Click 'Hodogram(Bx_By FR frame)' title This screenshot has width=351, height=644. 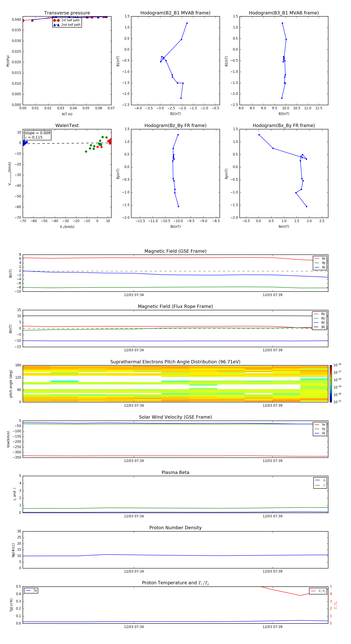click(284, 125)
